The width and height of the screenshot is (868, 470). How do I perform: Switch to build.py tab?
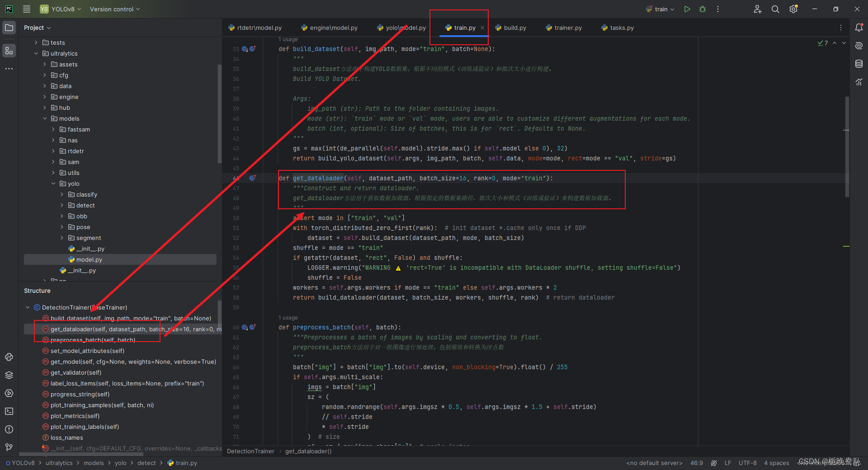point(511,28)
